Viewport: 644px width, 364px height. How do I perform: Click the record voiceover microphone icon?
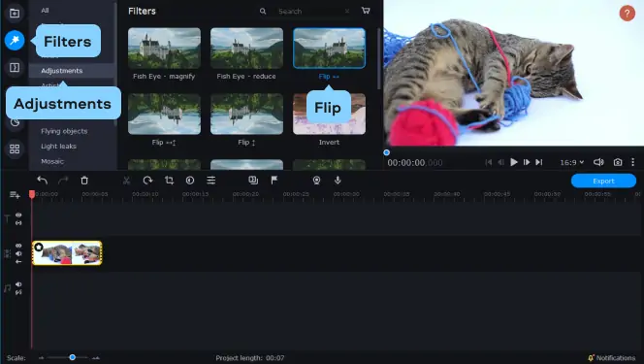(338, 180)
